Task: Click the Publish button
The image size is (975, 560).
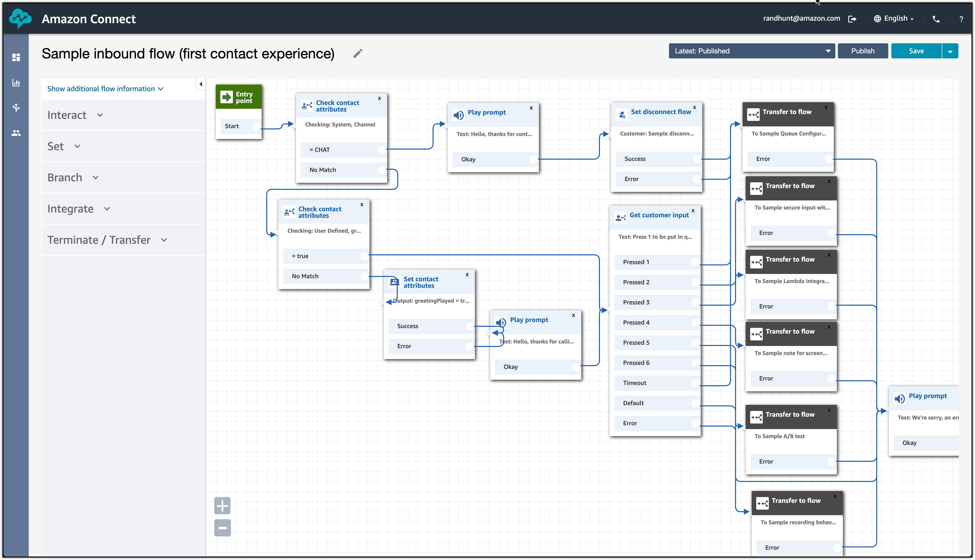Action: coord(862,51)
